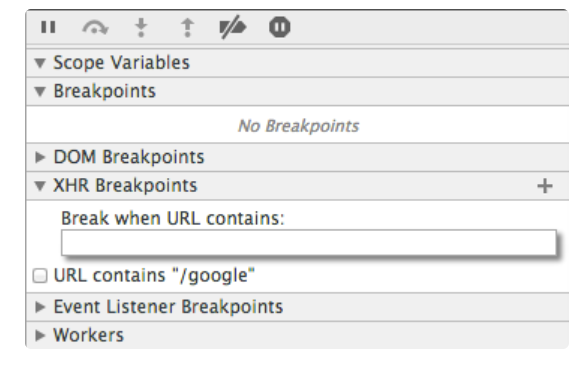Click the Scope Variables header label
This screenshot has width=586, height=366.
(121, 63)
